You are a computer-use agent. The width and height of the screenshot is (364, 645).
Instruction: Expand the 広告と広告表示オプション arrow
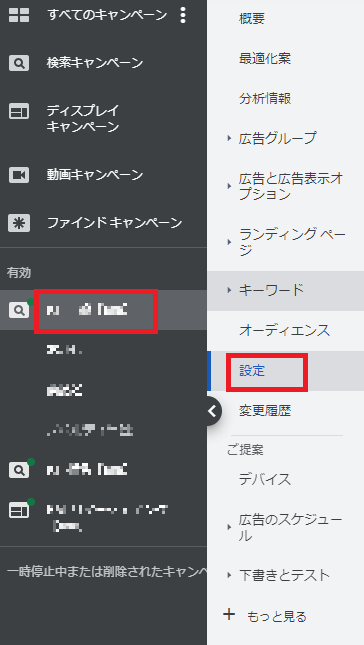pyautogui.click(x=230, y=186)
